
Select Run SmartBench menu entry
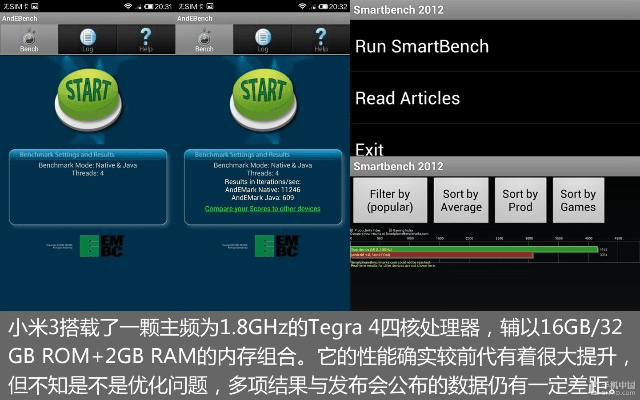point(495,46)
